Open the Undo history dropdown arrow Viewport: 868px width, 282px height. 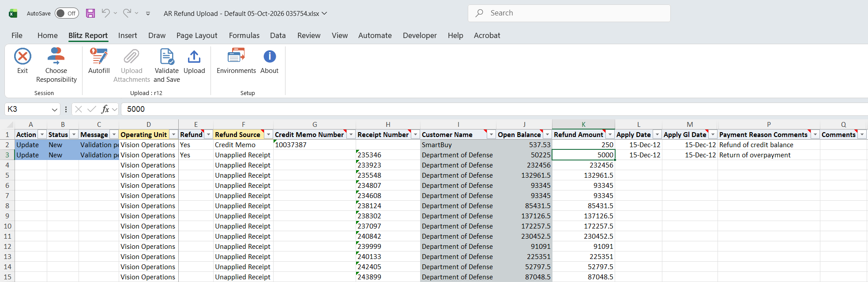point(115,13)
